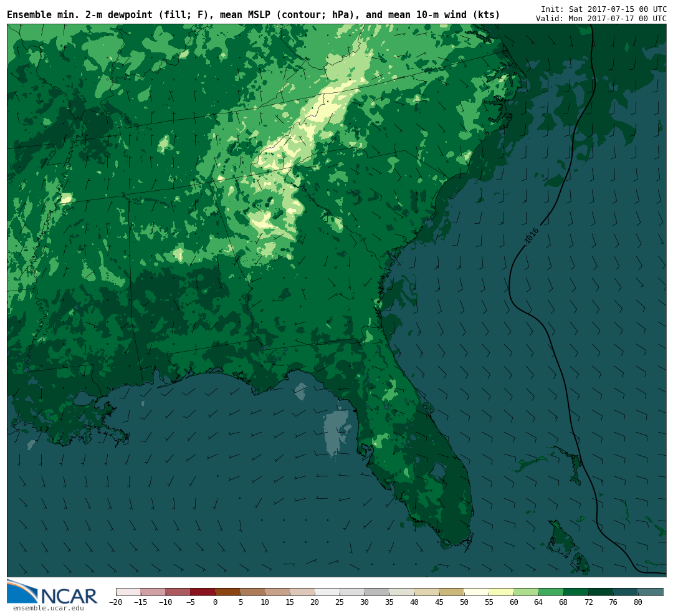Click the colorbar label 40
The image size is (673, 616).
pos(414,602)
